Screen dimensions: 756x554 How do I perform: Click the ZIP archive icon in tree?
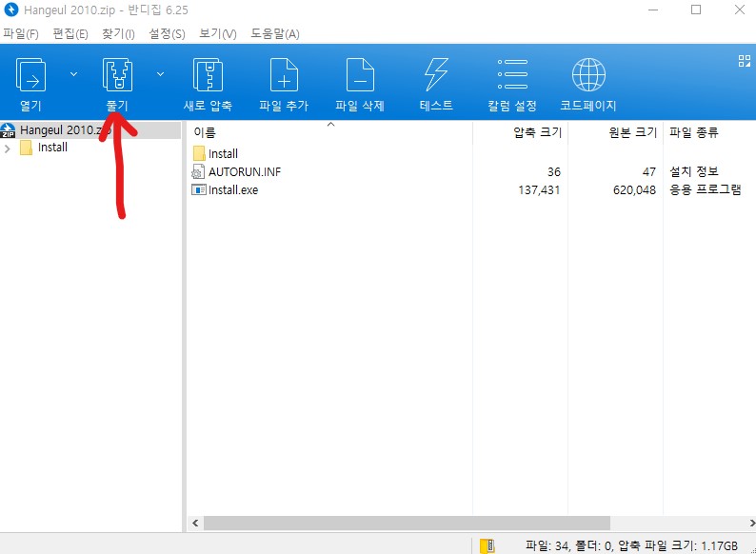click(x=8, y=130)
